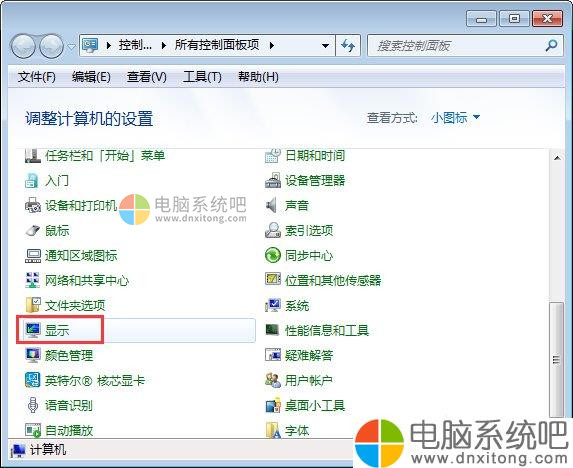Click the 字体 fonts folder icon
Viewport: 573px width, 468px height.
point(272,430)
